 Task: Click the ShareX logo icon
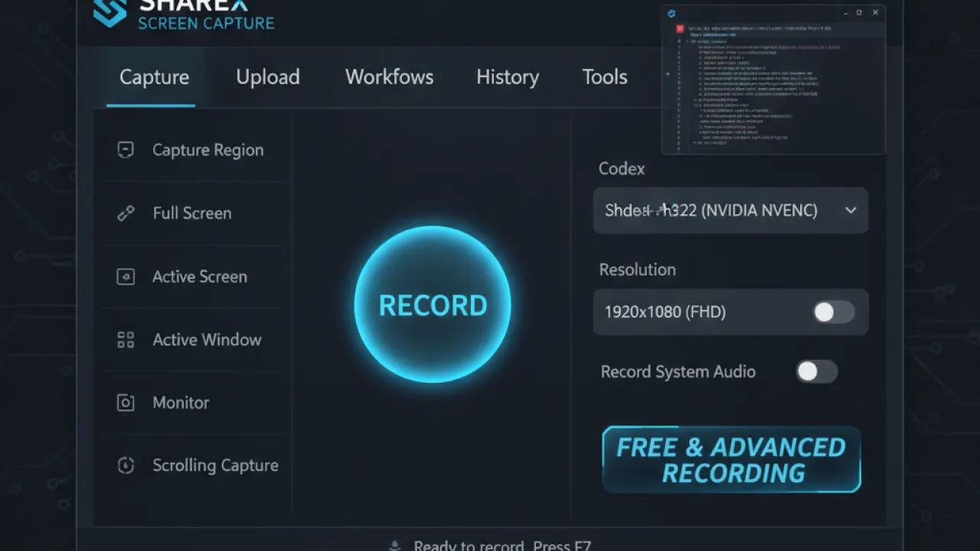tap(109, 12)
